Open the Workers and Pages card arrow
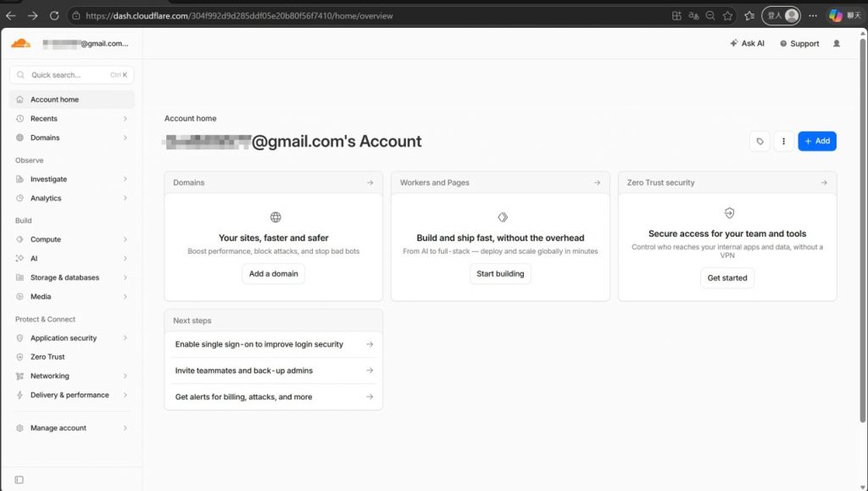Image resolution: width=868 pixels, height=491 pixels. 597,182
